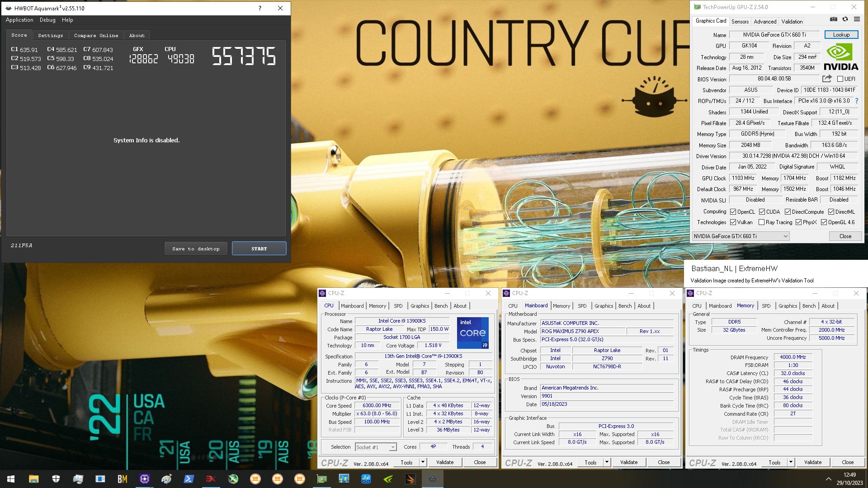The width and height of the screenshot is (868, 488).
Task: Open Windows Security shield in taskbar
Action: (x=56, y=479)
